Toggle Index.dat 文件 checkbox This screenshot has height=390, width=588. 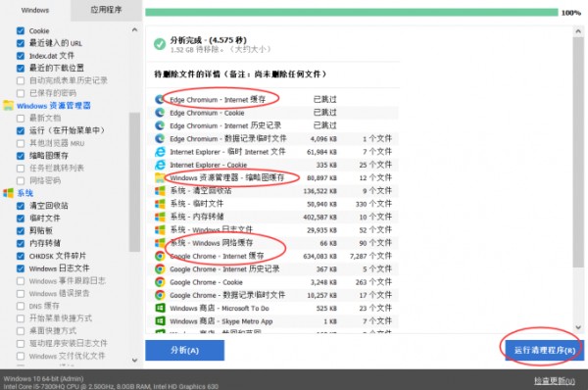[x=21, y=56]
